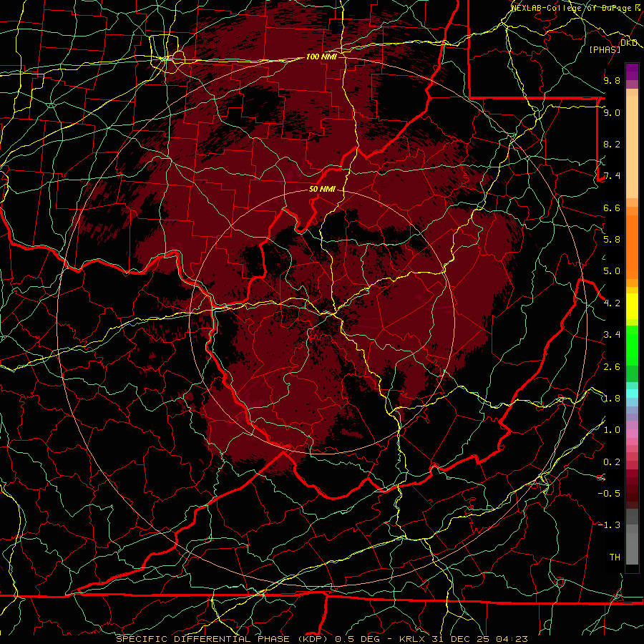Click the TH threshold label on the scale
The width and height of the screenshot is (644, 644).
[615, 557]
